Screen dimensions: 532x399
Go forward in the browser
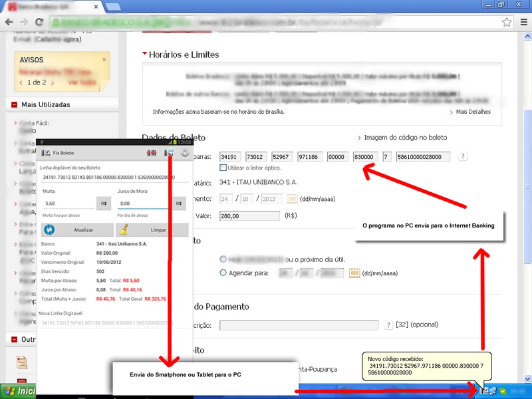pyautogui.click(x=24, y=22)
